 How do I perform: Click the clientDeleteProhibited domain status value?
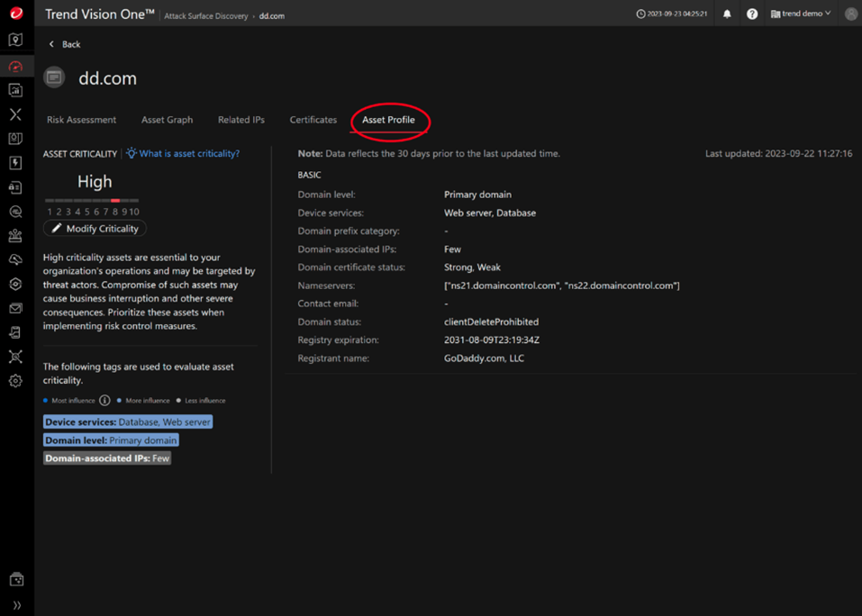(x=492, y=322)
